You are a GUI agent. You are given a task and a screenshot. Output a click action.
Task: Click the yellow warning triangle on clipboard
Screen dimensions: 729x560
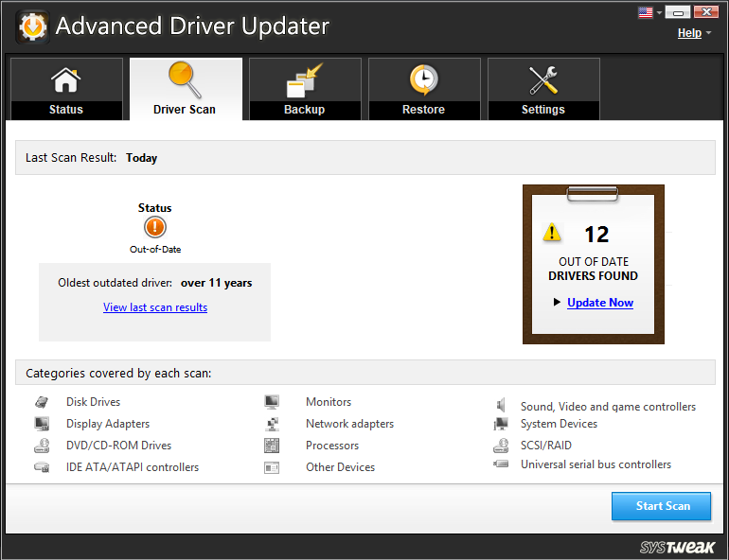(x=552, y=232)
